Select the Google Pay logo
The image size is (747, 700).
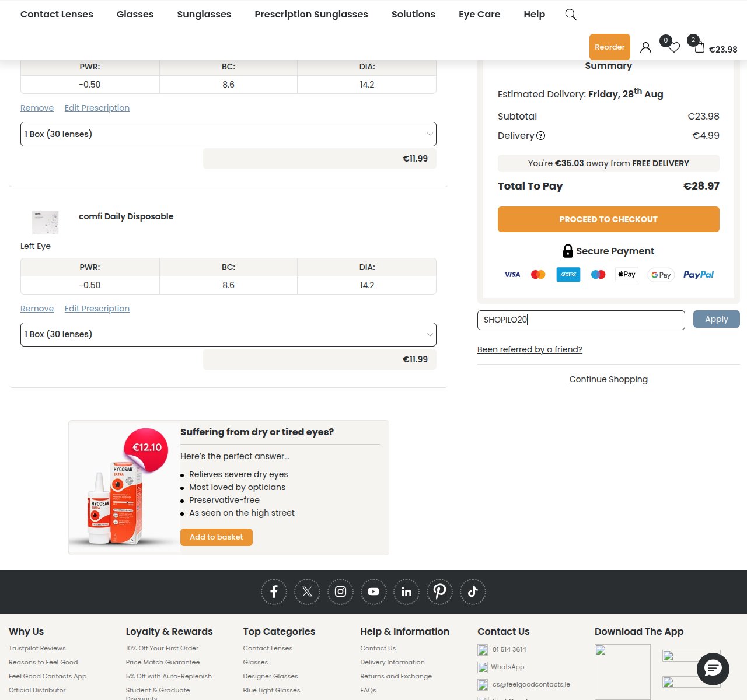point(661,275)
